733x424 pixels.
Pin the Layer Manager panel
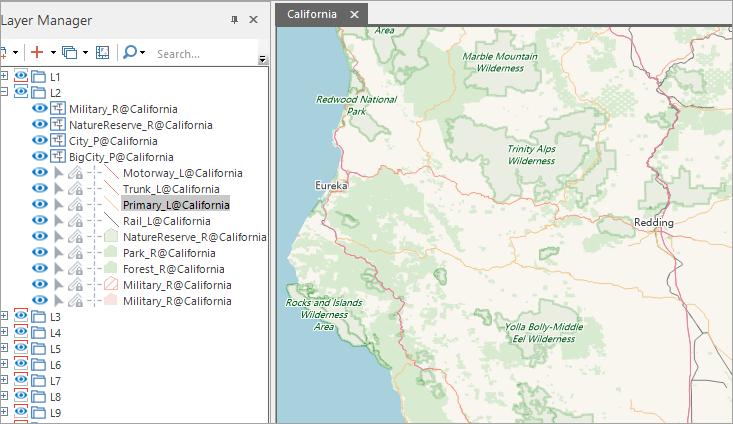234,20
